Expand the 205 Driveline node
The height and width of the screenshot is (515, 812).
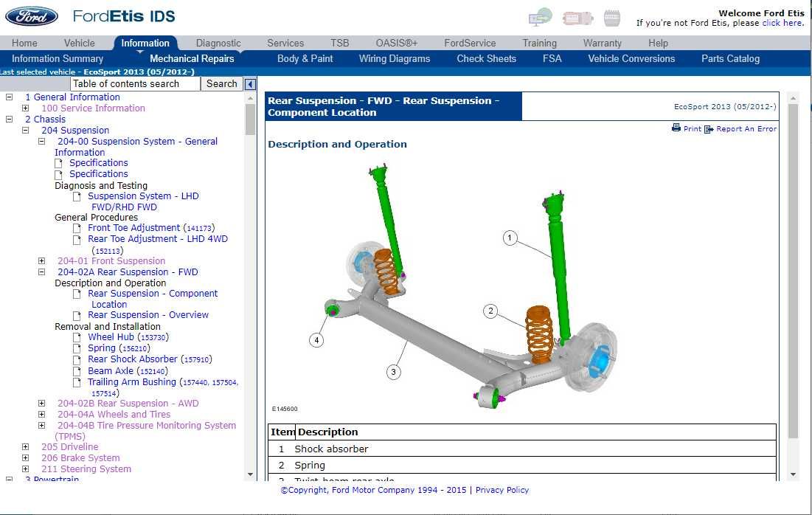[x=25, y=446]
